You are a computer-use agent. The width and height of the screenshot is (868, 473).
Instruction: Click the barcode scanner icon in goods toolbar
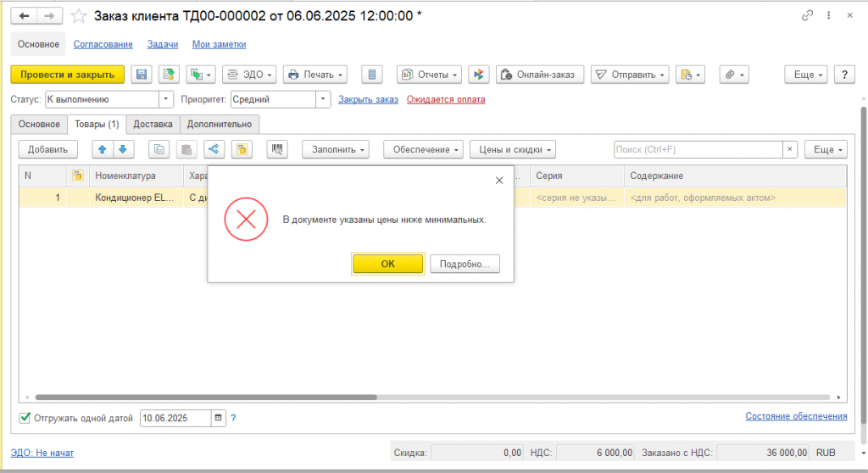click(x=277, y=149)
